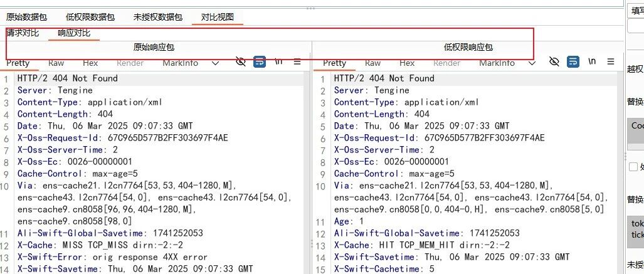Click Ali-Swift-Global-Savetime line in 低权限响应包 pane
The height and width of the screenshot is (274, 644).
coord(427,233)
